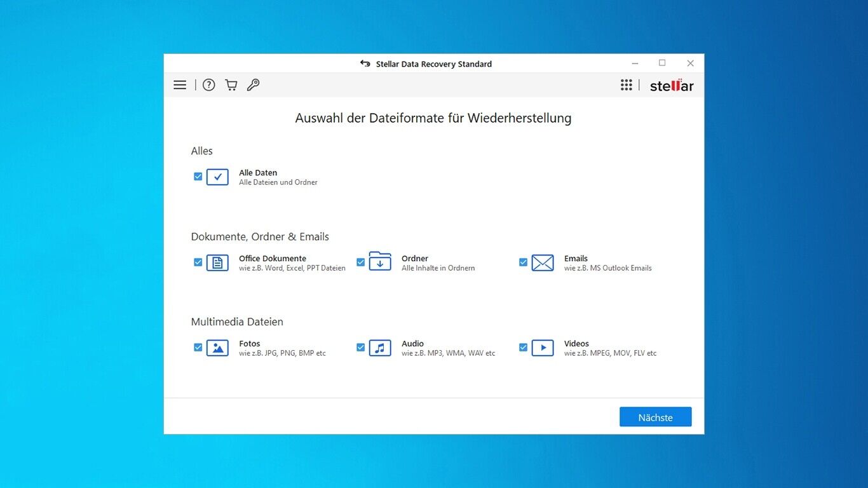The height and width of the screenshot is (488, 868).
Task: Click the Fotos picture icon
Action: [217, 348]
